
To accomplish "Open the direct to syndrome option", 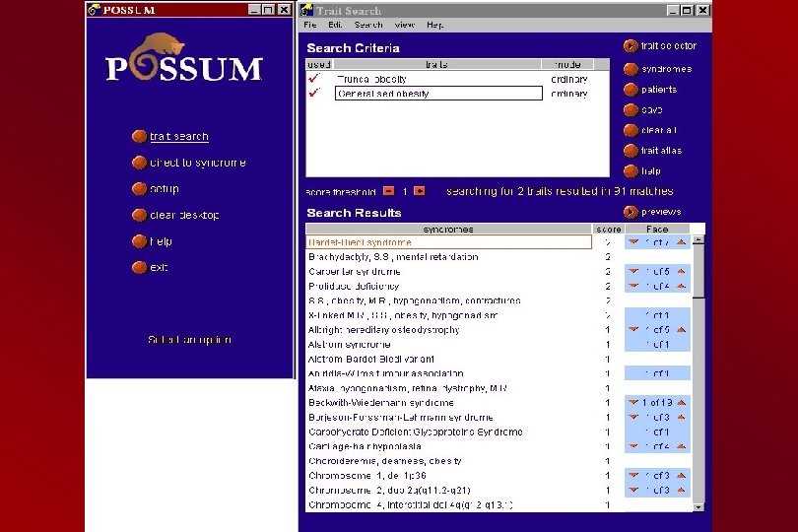I will pos(197,163).
